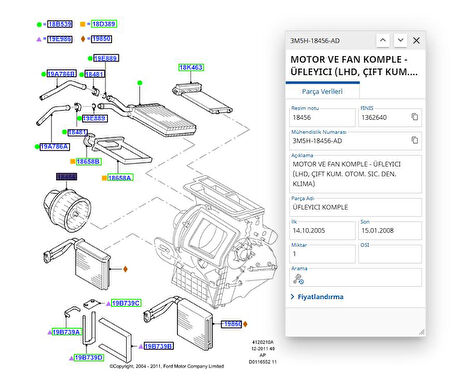Copy the engineering number 3M5H-18456-AD
The height and width of the screenshot is (378, 452).
tap(414, 140)
